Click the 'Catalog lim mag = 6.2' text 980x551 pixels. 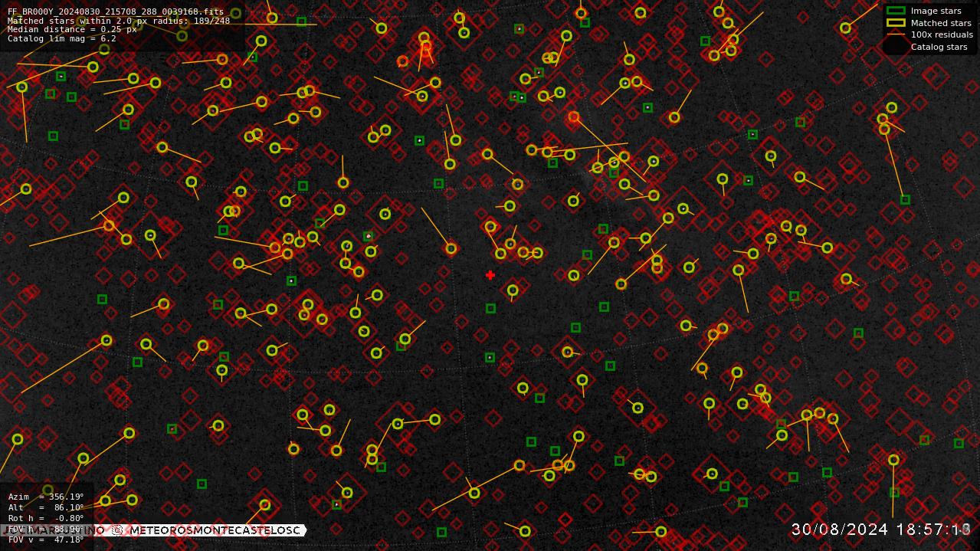62,38
